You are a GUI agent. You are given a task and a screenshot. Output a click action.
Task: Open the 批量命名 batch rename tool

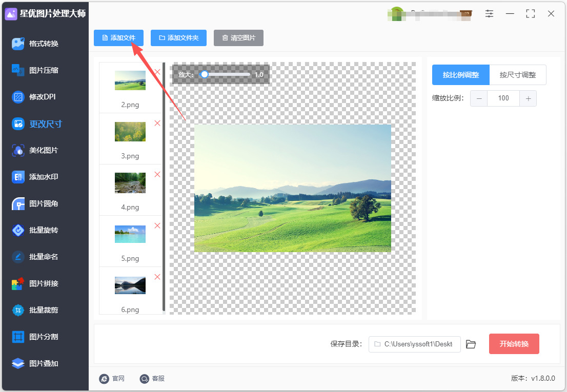click(x=35, y=257)
